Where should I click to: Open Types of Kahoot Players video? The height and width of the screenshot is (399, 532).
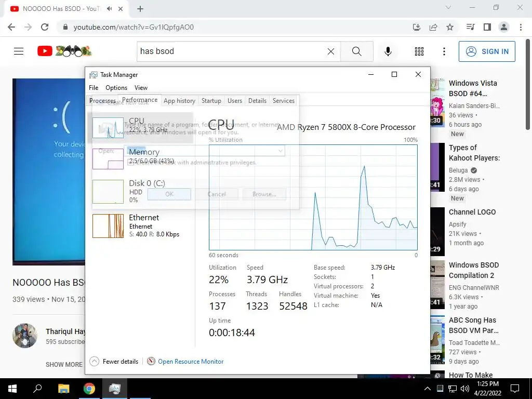(474, 153)
